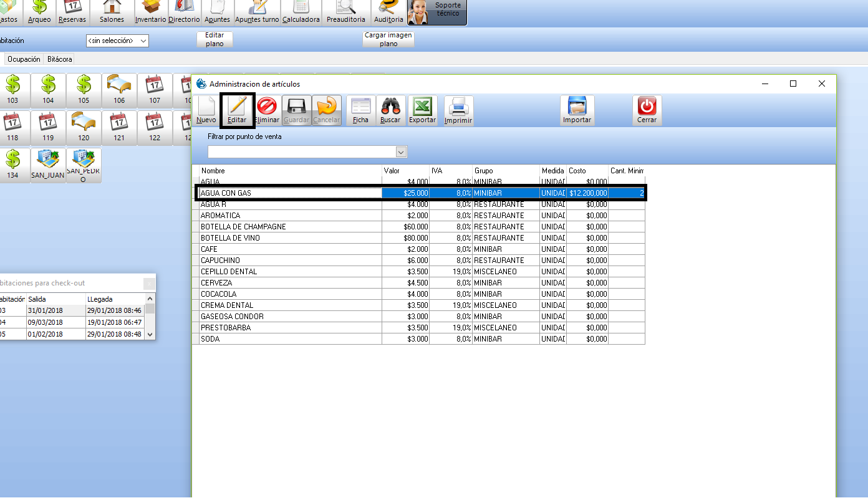Switch to the Bitácora tab

point(60,59)
